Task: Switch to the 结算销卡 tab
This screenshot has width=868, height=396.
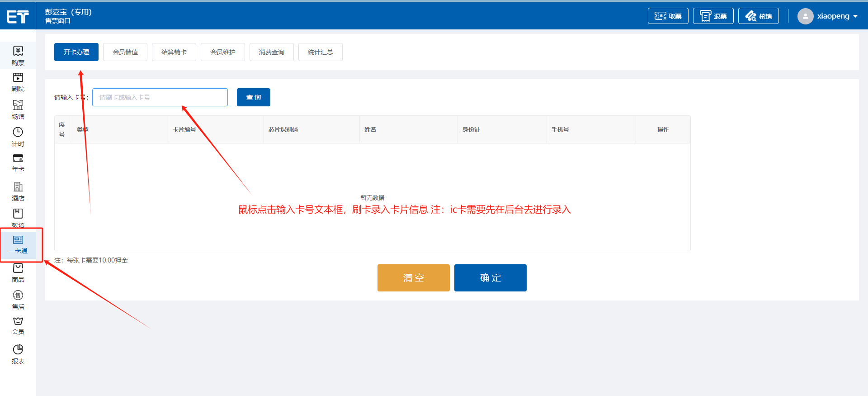Action: 174,52
